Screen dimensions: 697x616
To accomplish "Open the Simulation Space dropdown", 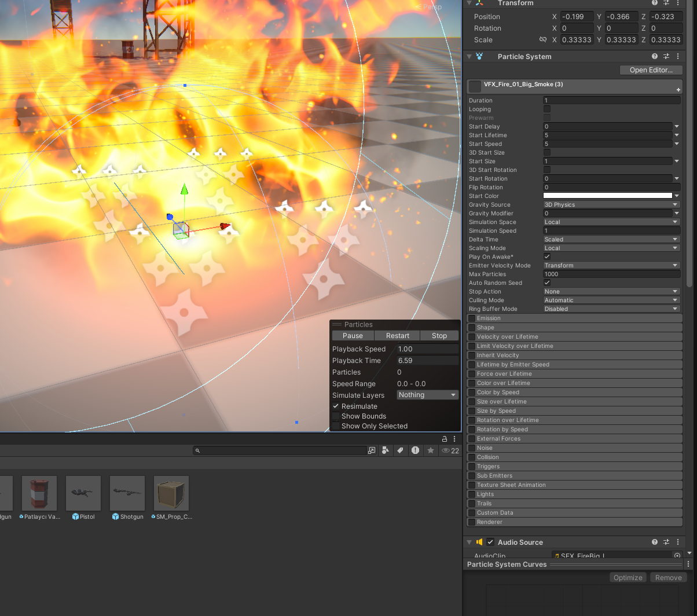I will 611,222.
